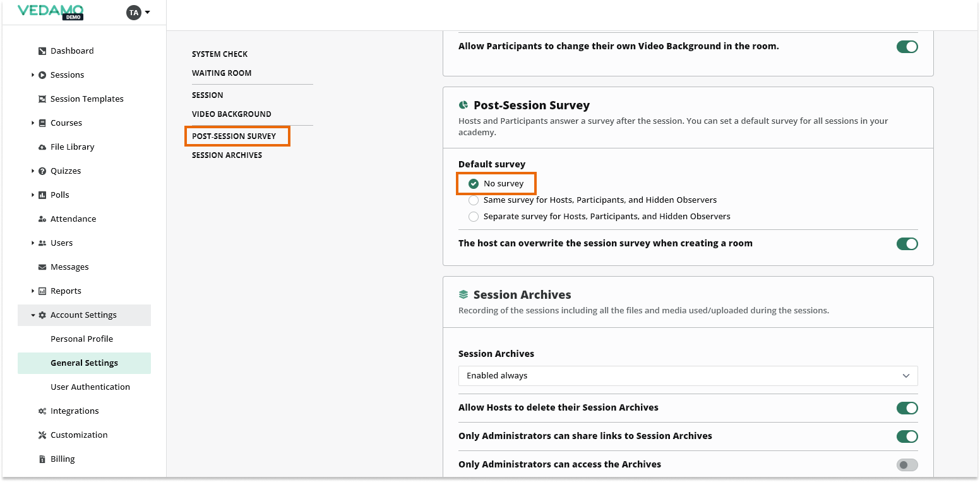This screenshot has height=482, width=980.
Task: Choose Separate survey radio option
Action: point(474,217)
